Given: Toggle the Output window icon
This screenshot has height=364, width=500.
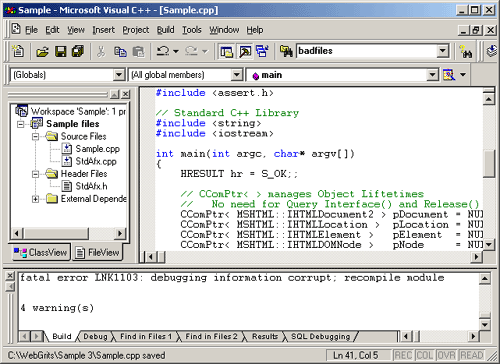Looking at the screenshot, I should click(245, 51).
